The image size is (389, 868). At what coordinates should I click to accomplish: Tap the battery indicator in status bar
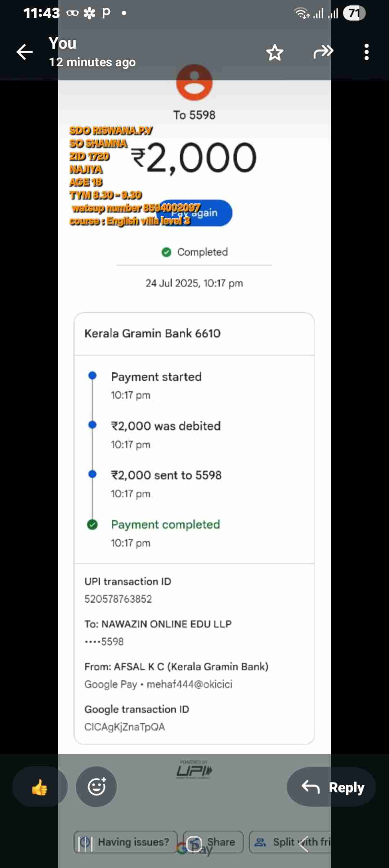[354, 13]
